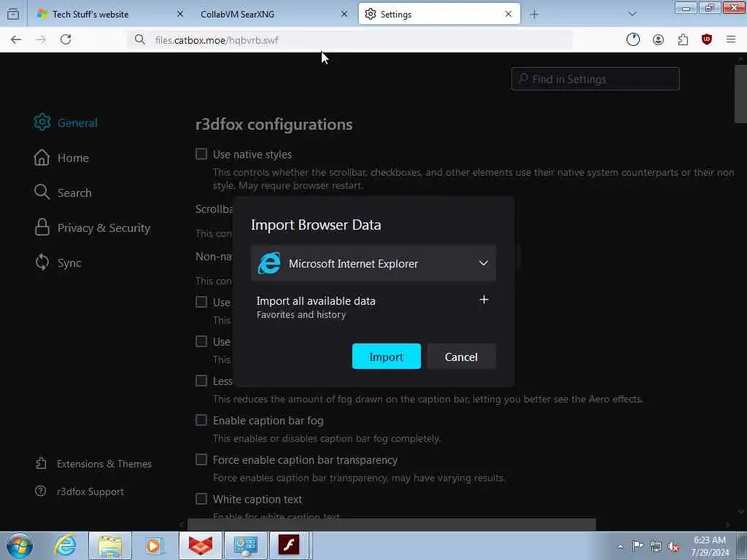Open the uBlock Origin shield icon

pyautogui.click(x=707, y=40)
